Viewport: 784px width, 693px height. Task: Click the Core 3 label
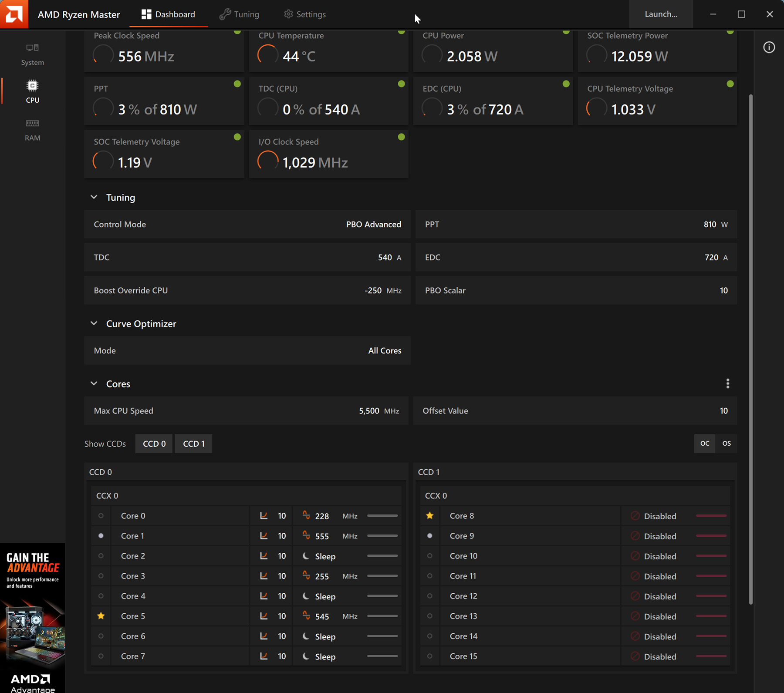[133, 576]
